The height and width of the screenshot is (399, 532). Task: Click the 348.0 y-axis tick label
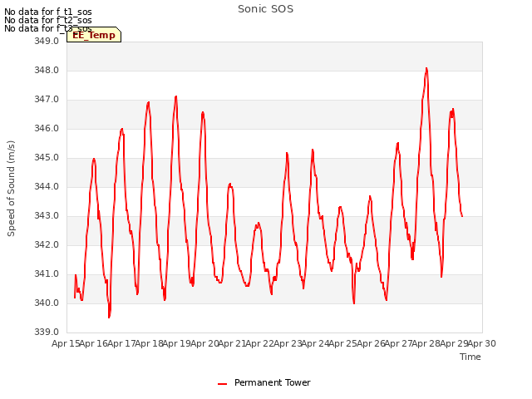(47, 70)
